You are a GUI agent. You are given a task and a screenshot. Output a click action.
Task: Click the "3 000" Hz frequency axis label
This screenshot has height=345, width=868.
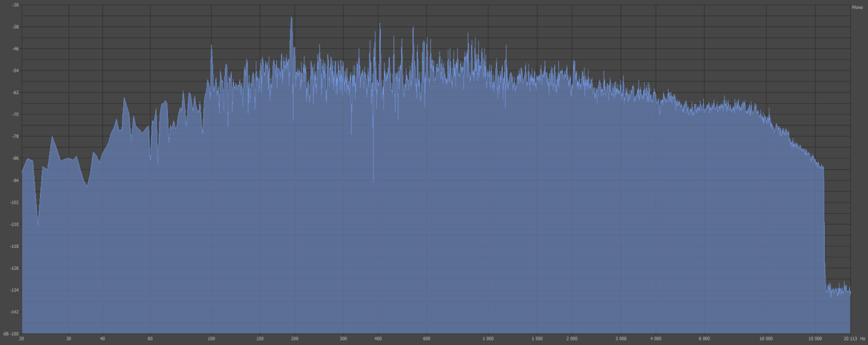pos(621,338)
